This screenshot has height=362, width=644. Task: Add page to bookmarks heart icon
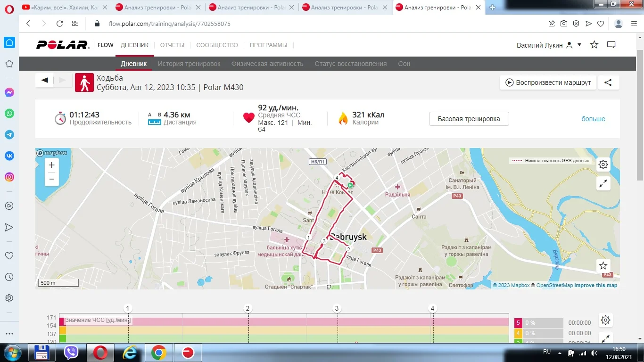601,24
